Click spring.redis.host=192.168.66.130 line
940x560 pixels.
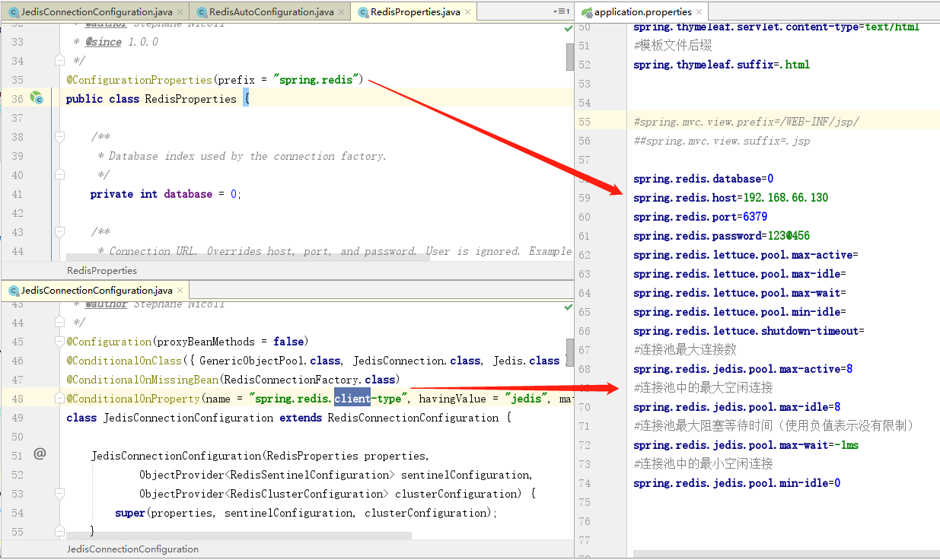click(731, 198)
